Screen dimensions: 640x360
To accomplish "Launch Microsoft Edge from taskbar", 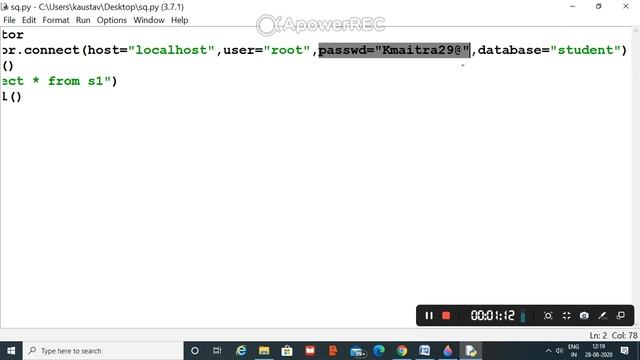I will click(x=379, y=351).
